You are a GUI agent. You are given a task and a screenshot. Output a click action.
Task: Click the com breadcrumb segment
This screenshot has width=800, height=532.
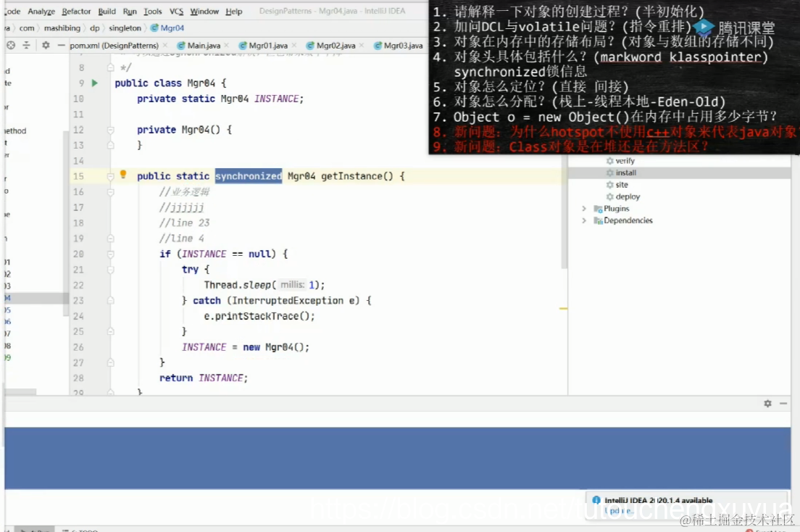click(27, 28)
